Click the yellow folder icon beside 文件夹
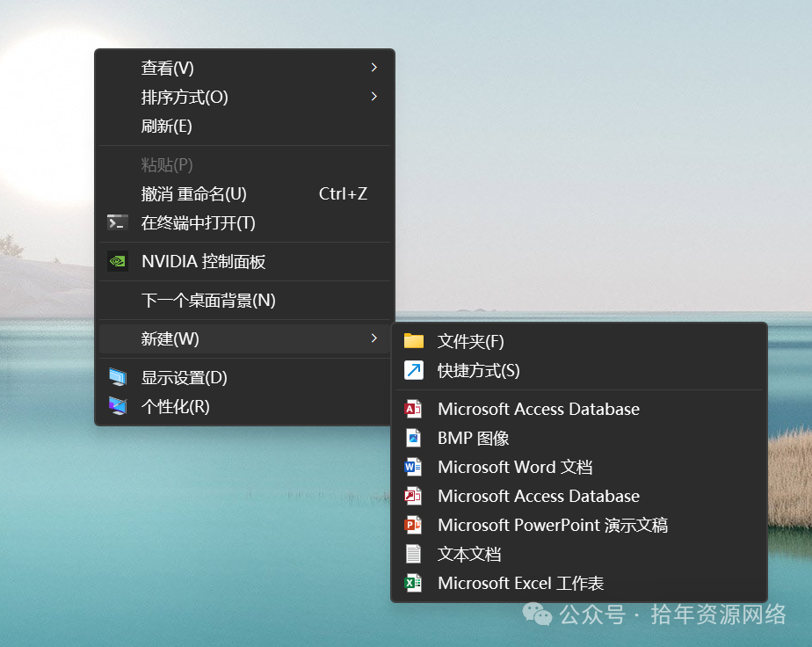 (413, 341)
